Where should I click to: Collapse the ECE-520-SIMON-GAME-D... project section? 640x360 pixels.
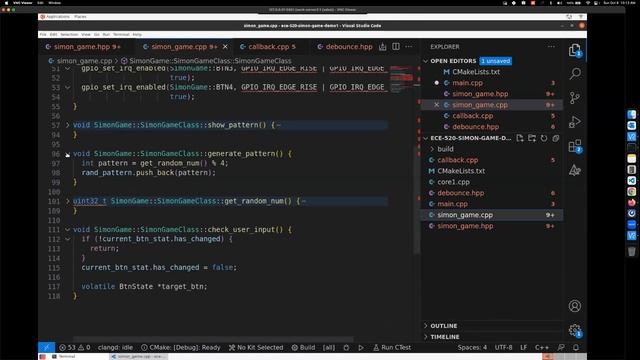tap(426, 138)
